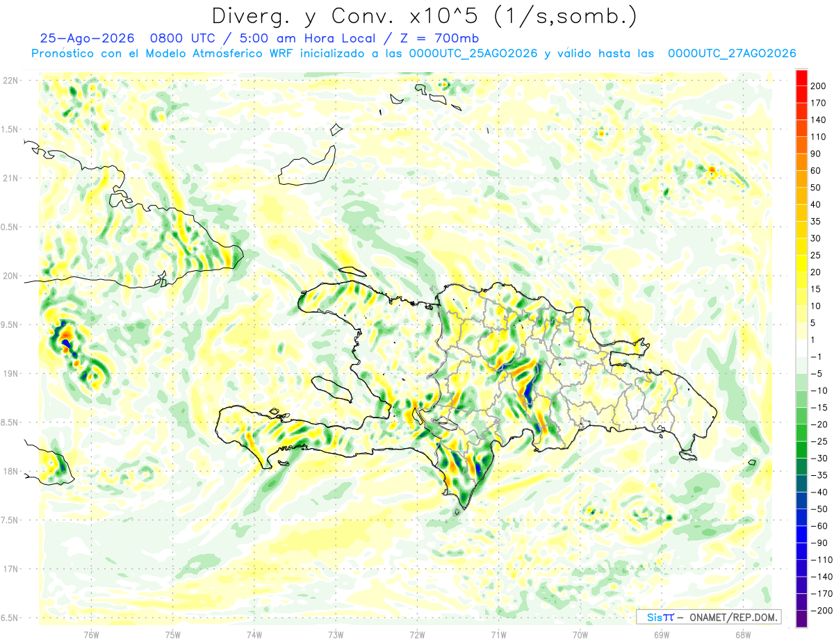Click the colorbar value 140
Image resolution: width=834 pixels, height=644 pixels.
pyautogui.click(x=818, y=119)
